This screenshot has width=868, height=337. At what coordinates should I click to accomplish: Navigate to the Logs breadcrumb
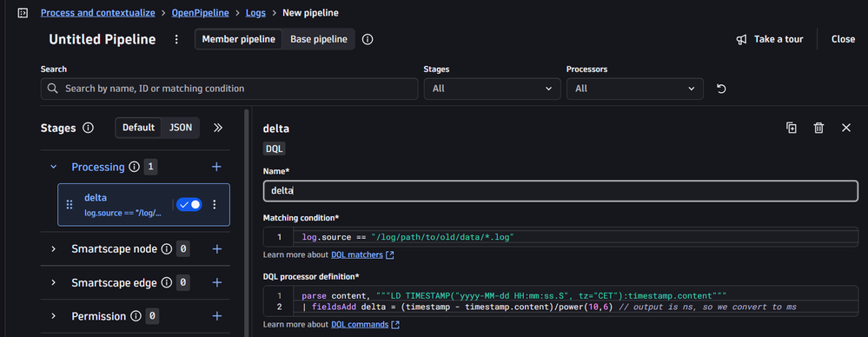pos(255,13)
